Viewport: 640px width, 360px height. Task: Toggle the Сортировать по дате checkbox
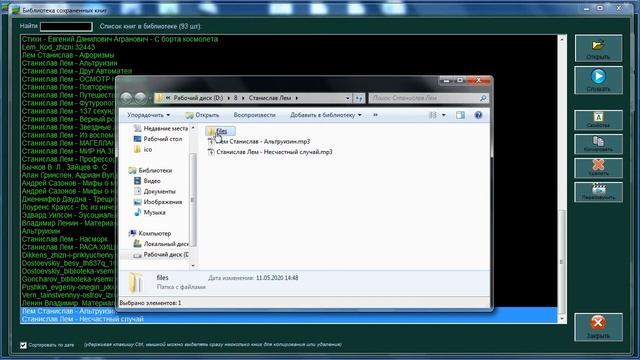pyautogui.click(x=23, y=345)
